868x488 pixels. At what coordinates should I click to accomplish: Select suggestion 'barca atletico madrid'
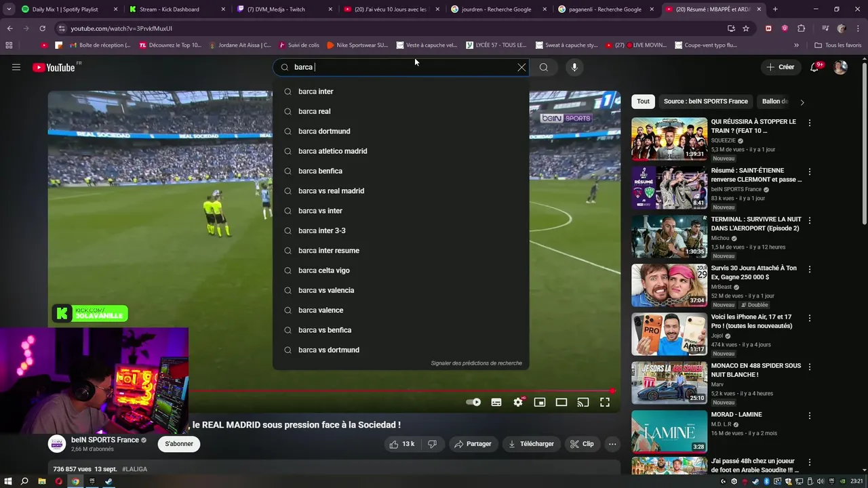tap(401, 151)
